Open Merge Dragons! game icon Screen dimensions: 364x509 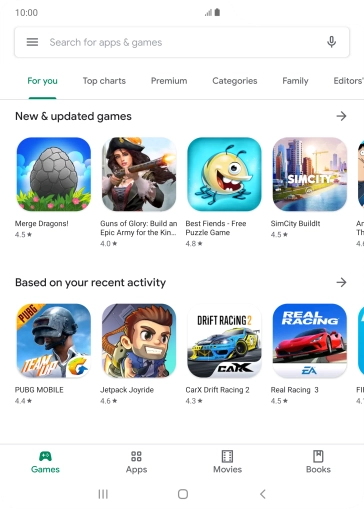(x=54, y=174)
